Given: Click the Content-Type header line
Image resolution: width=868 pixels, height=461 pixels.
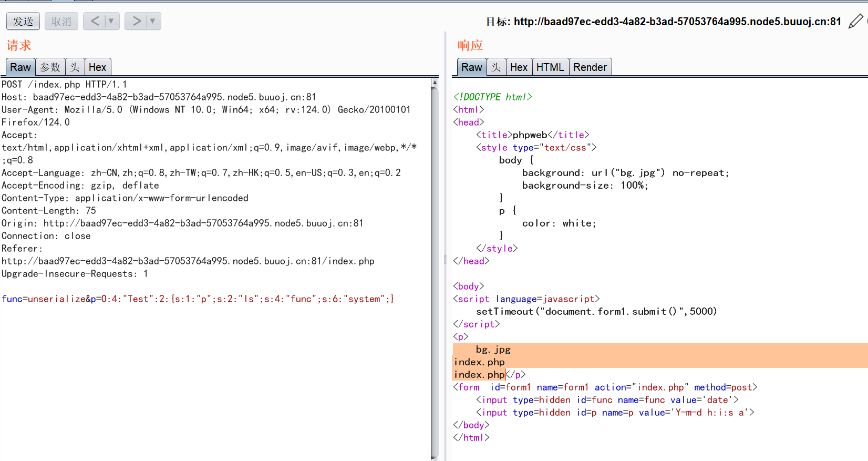Looking at the screenshot, I should 125,198.
